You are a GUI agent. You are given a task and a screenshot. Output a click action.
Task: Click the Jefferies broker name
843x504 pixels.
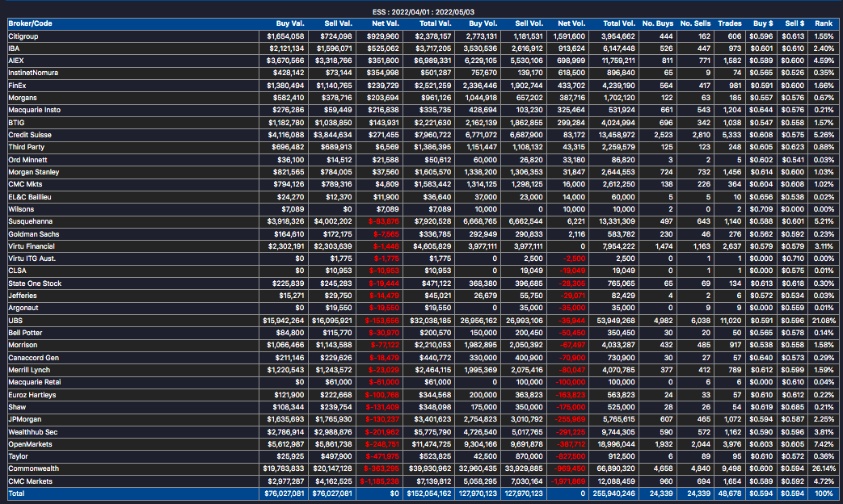(x=23, y=296)
